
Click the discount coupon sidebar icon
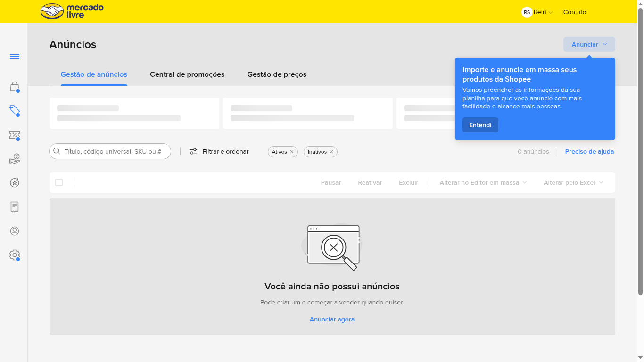[15, 135]
